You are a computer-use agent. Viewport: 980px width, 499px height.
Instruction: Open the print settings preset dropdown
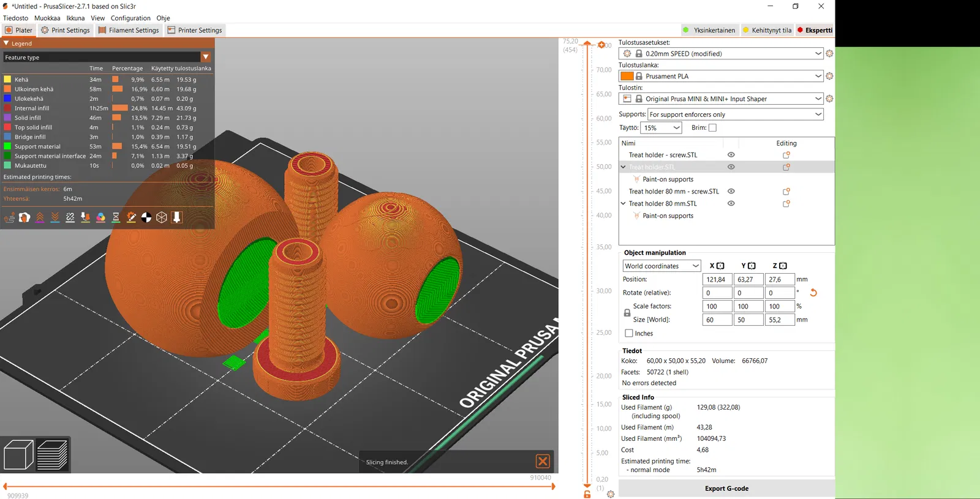pos(721,54)
